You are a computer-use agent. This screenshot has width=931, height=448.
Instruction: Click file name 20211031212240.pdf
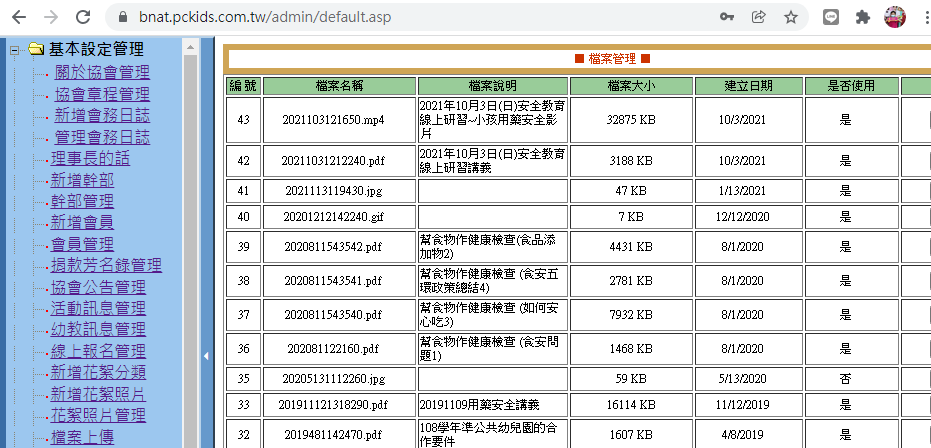pyautogui.click(x=332, y=161)
